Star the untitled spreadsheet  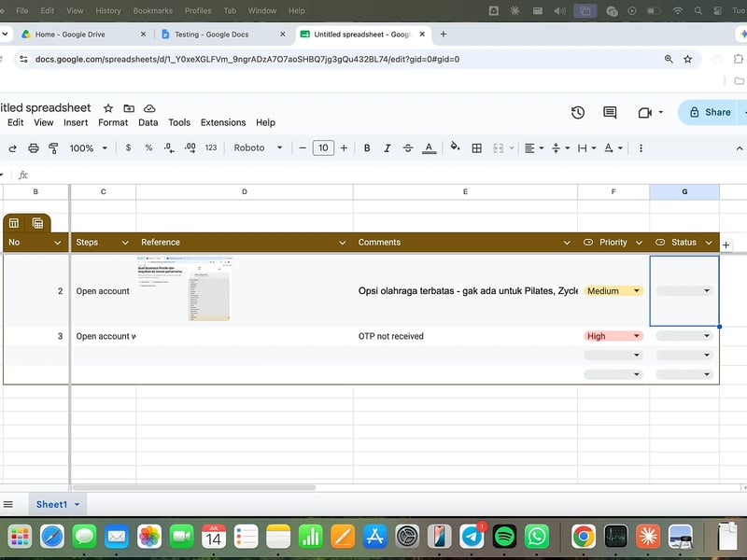coord(108,108)
